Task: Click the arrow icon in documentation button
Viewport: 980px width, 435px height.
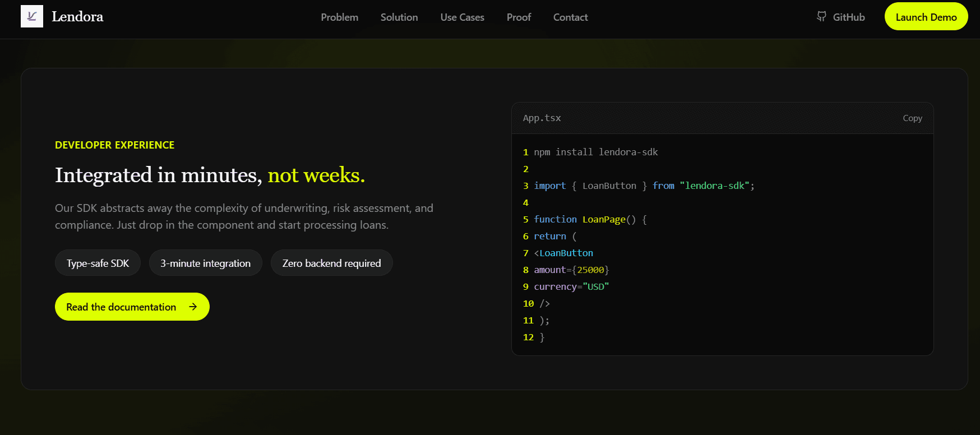Action: (x=193, y=307)
